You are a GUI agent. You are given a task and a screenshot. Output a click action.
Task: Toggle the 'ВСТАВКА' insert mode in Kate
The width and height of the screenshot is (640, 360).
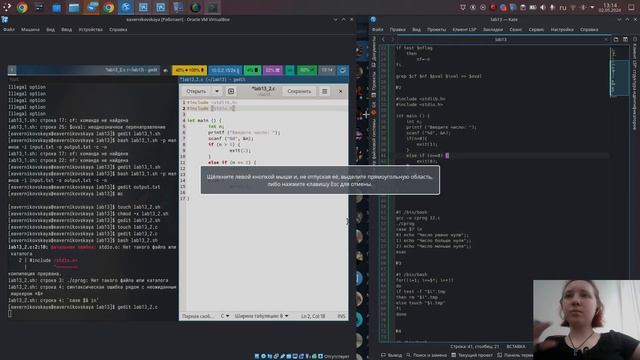pyautogui.click(x=516, y=347)
